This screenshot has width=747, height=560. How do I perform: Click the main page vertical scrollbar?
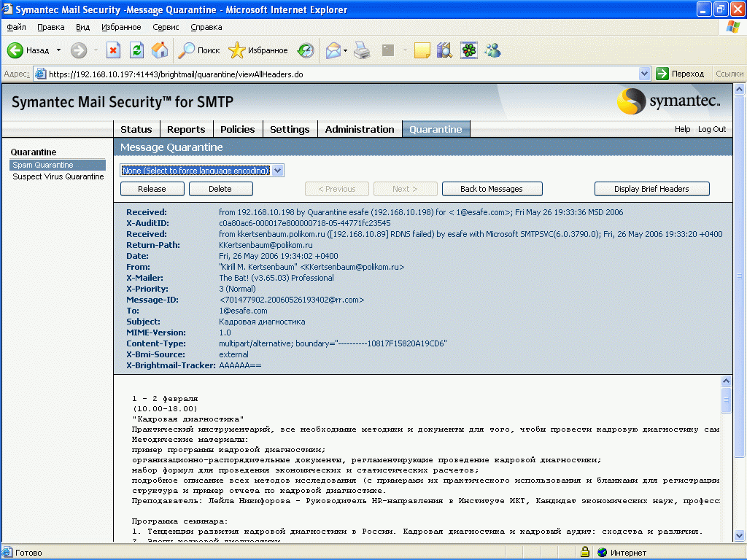739,276
